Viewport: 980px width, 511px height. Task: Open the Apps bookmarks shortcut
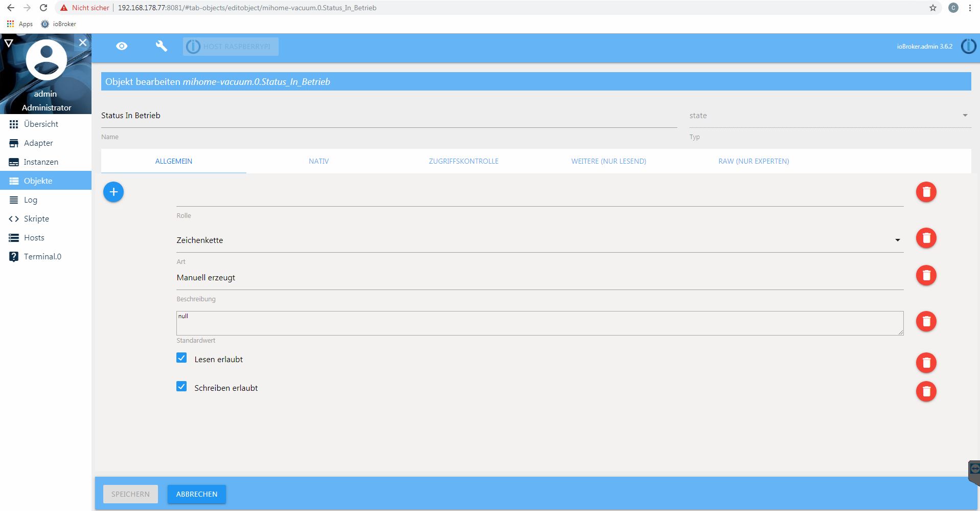[20, 24]
